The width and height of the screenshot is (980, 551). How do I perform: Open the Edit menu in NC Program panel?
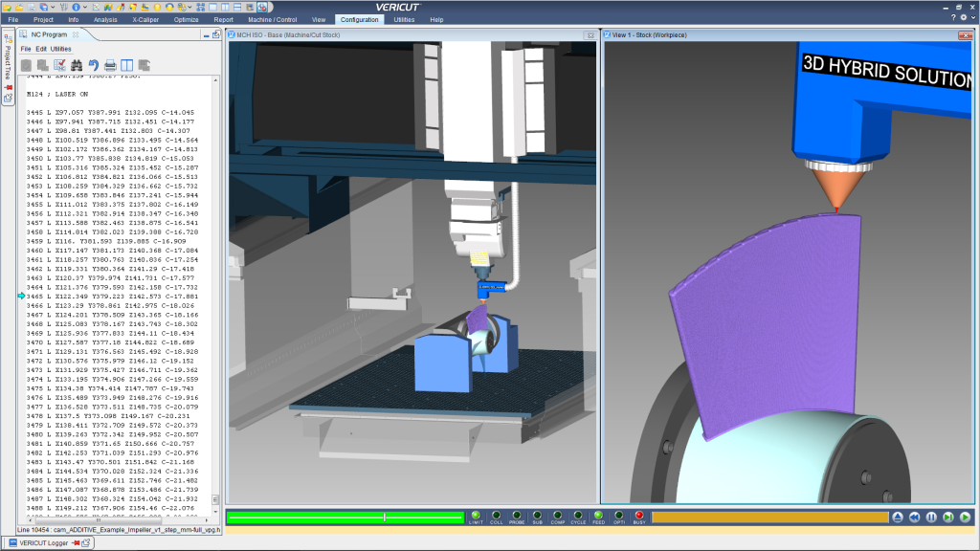(x=41, y=49)
